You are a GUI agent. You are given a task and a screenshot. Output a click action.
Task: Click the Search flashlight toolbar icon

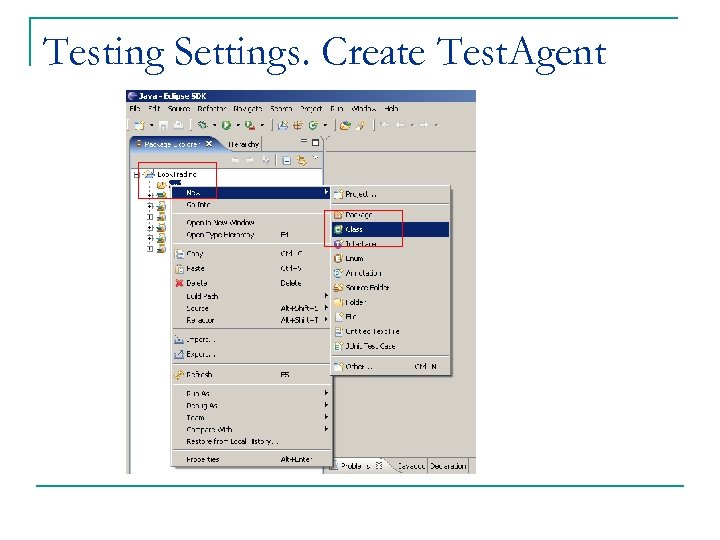click(361, 125)
